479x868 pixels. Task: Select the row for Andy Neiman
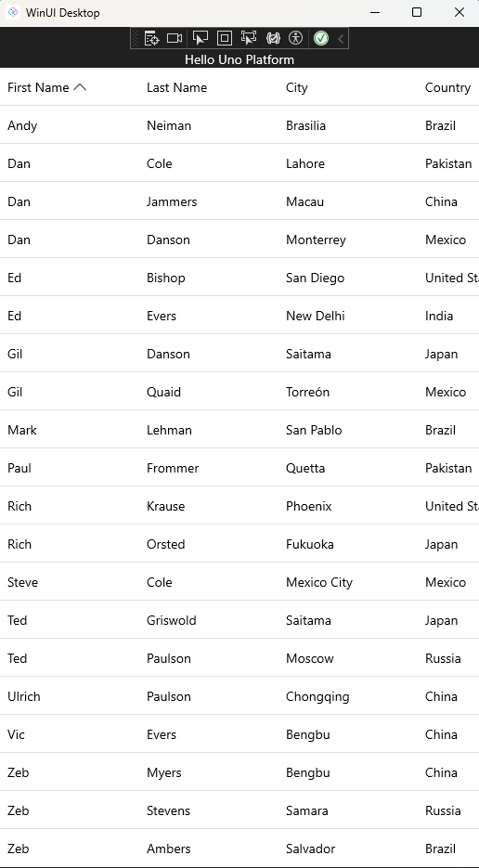pos(239,125)
